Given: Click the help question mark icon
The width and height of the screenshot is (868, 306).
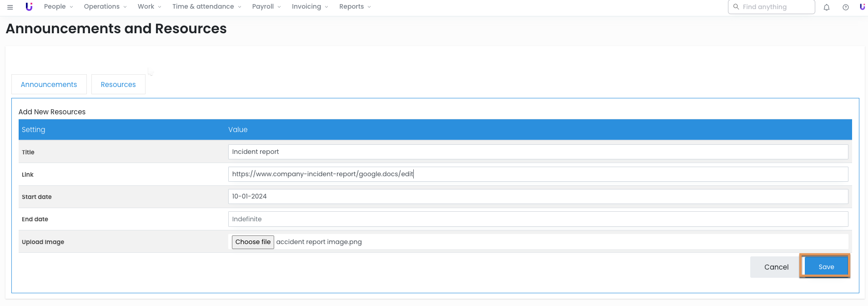Looking at the screenshot, I should click(846, 7).
